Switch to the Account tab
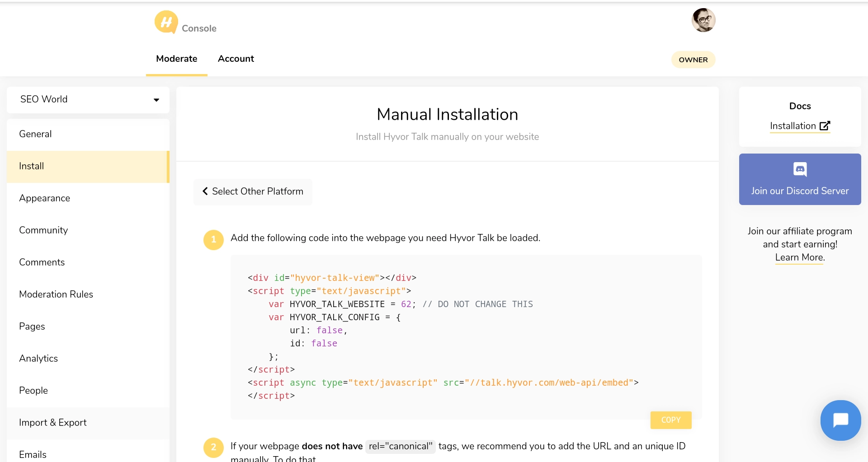The width and height of the screenshot is (868, 462). (x=236, y=59)
